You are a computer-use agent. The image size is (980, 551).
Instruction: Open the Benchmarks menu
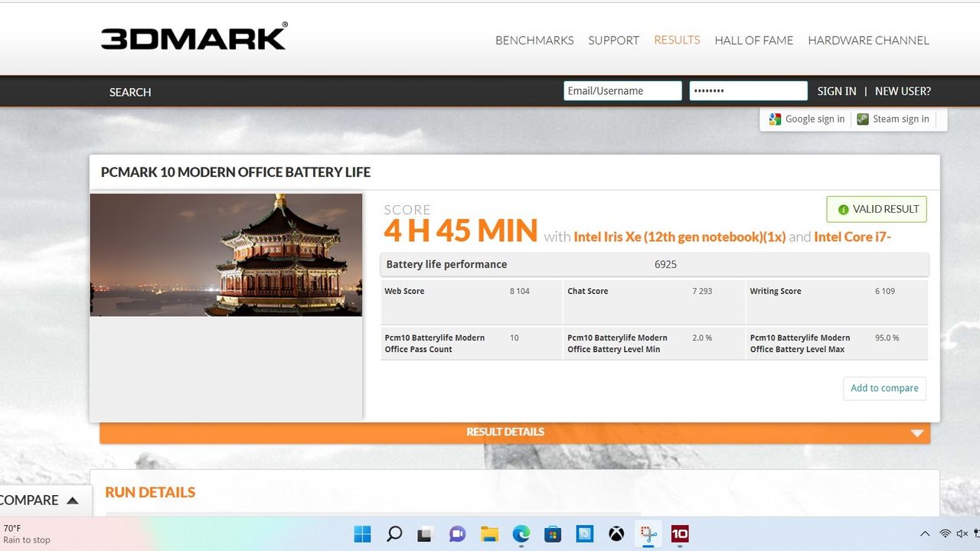point(534,41)
